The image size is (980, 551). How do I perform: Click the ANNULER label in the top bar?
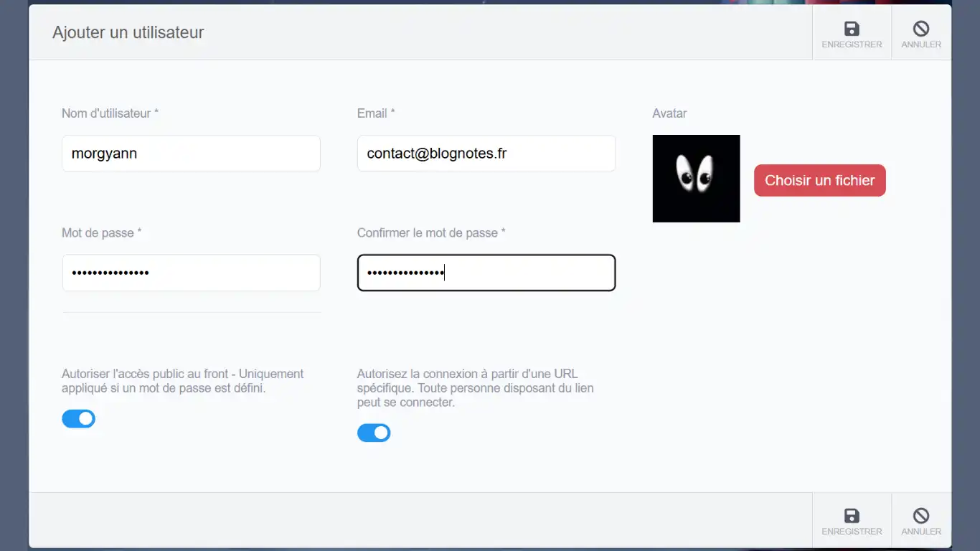point(920,44)
